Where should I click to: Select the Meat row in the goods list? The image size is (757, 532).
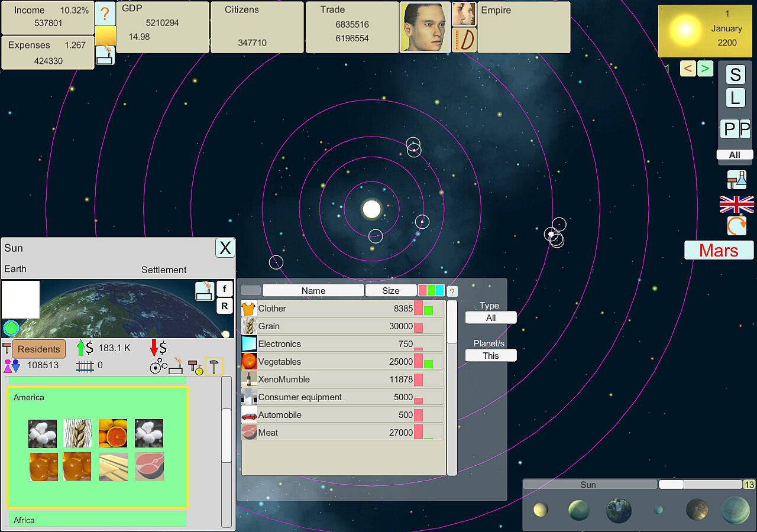coord(343,432)
